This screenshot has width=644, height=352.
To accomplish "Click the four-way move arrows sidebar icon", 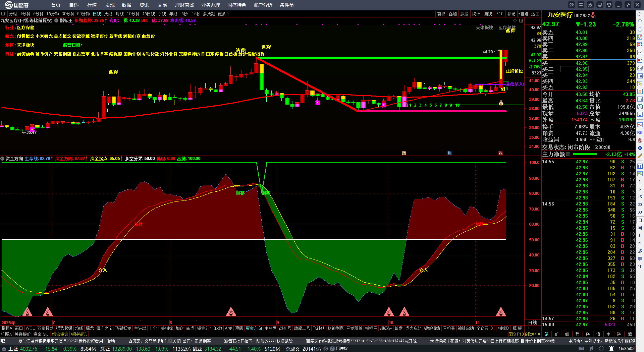I will pos(640,148).
